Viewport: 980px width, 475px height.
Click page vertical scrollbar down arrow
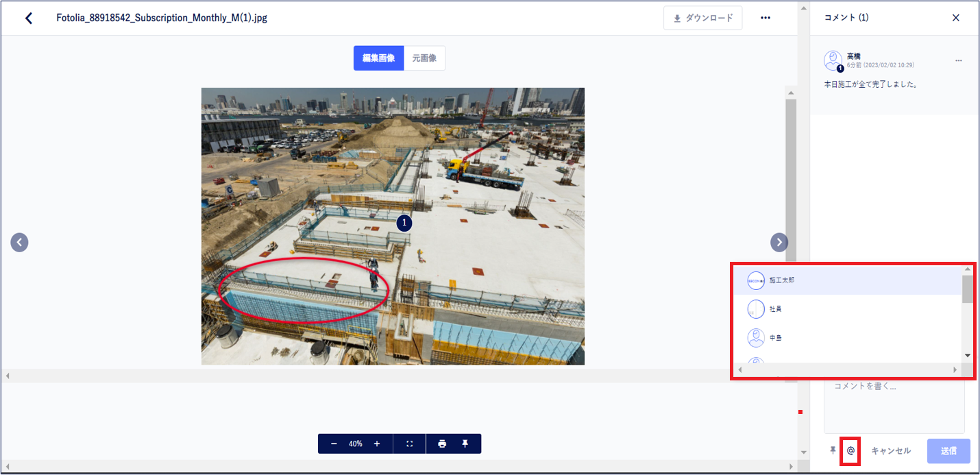[x=804, y=452]
